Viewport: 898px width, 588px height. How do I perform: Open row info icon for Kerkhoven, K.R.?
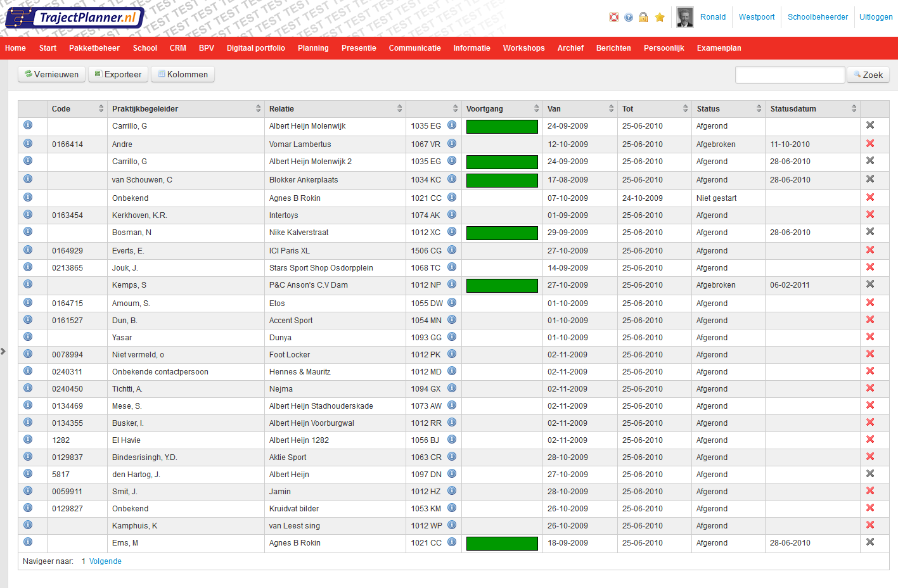pyautogui.click(x=28, y=214)
